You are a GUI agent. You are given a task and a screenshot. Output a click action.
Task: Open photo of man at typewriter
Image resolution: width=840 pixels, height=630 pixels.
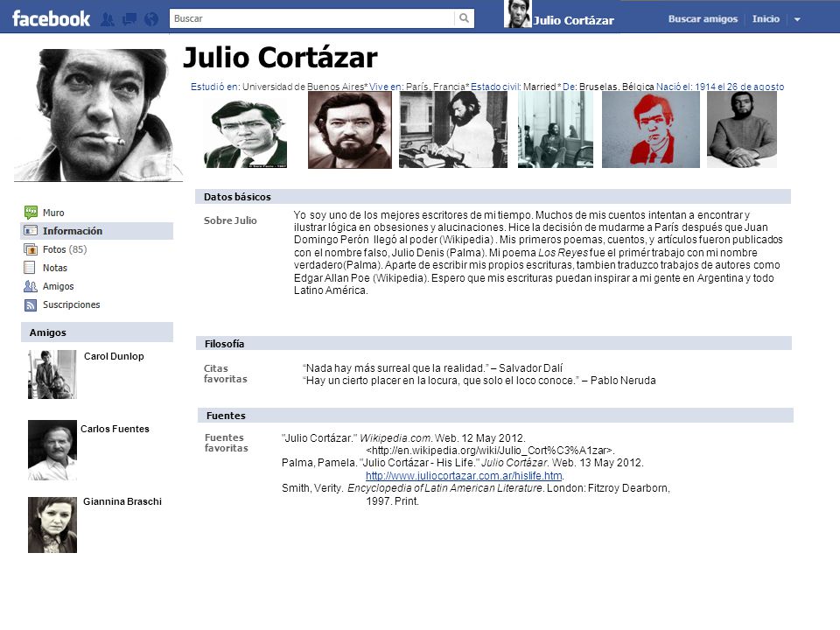(x=453, y=129)
